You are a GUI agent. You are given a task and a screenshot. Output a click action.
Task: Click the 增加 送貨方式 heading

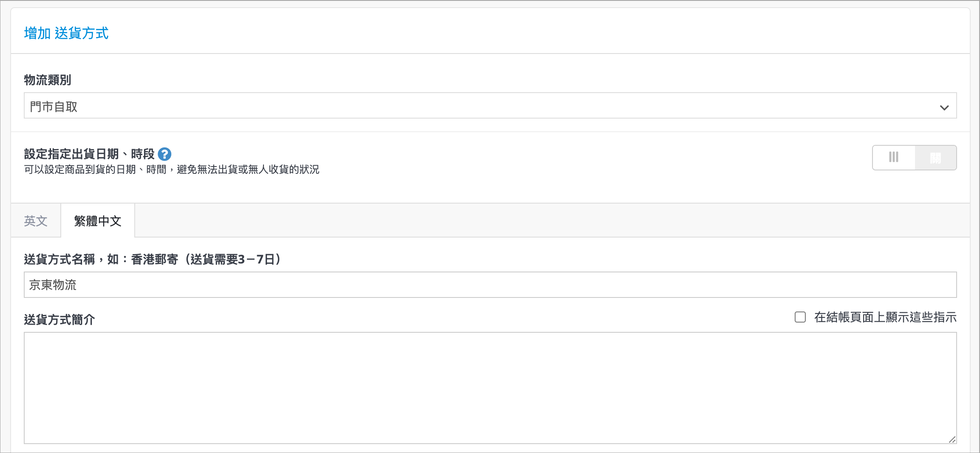click(66, 33)
